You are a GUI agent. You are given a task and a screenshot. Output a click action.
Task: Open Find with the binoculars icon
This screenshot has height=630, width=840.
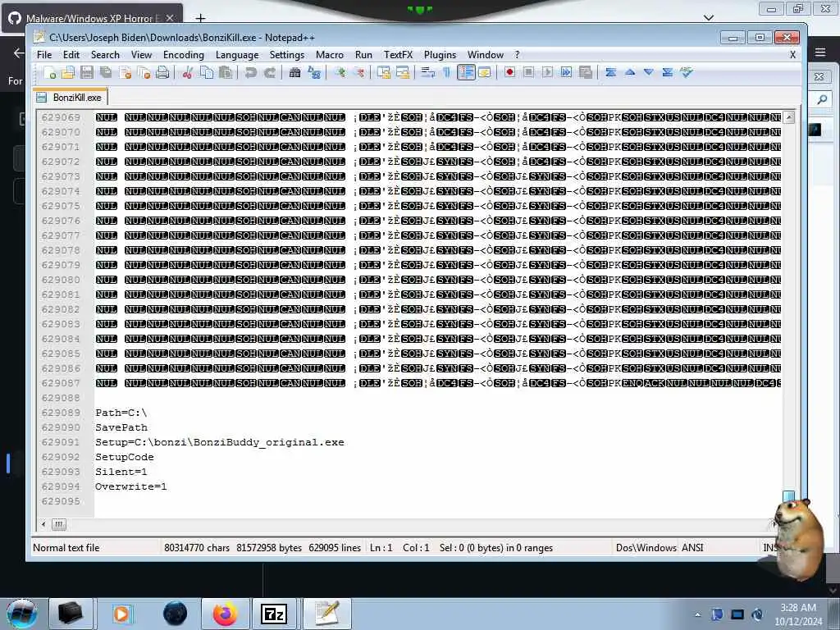tap(294, 72)
